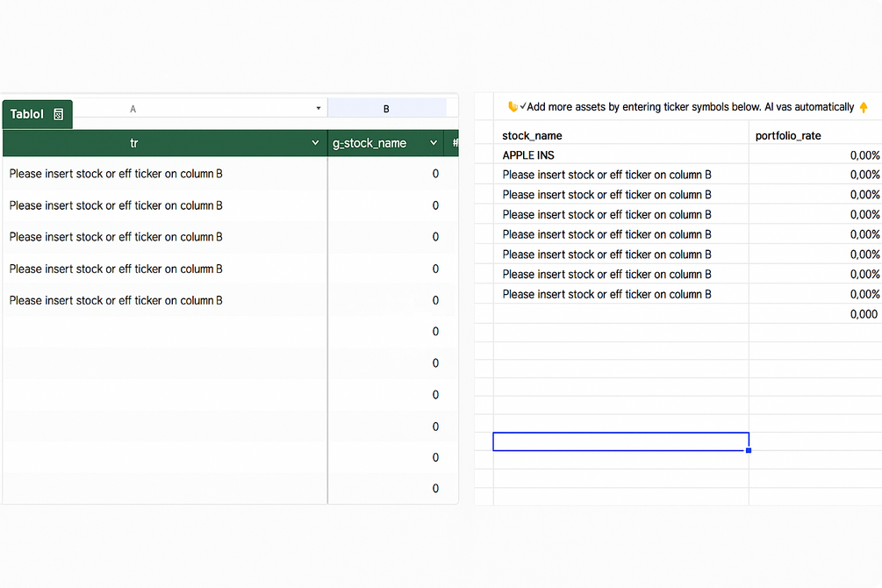Click the selected blue-outlined empty cell
The width and height of the screenshot is (882, 588).
[x=620, y=441]
